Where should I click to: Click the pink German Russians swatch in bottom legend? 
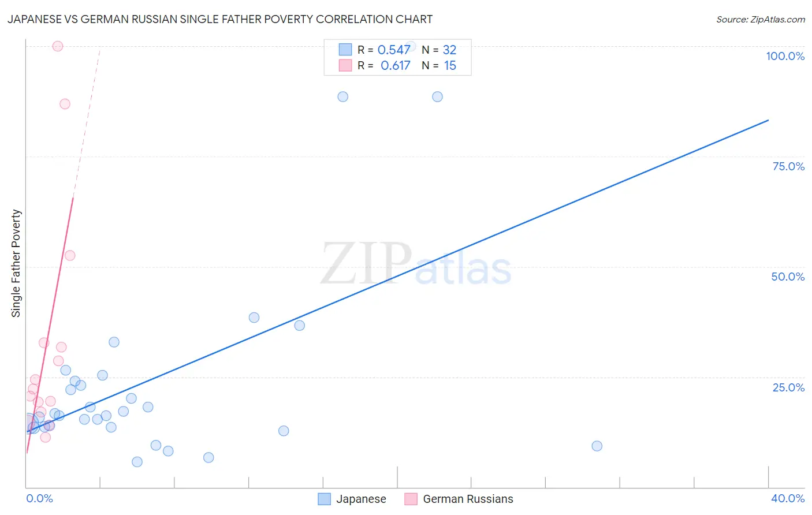[411, 499]
